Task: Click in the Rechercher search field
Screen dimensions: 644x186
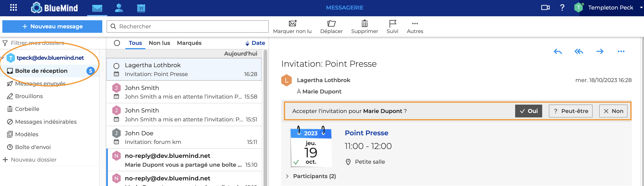Action: (190, 27)
